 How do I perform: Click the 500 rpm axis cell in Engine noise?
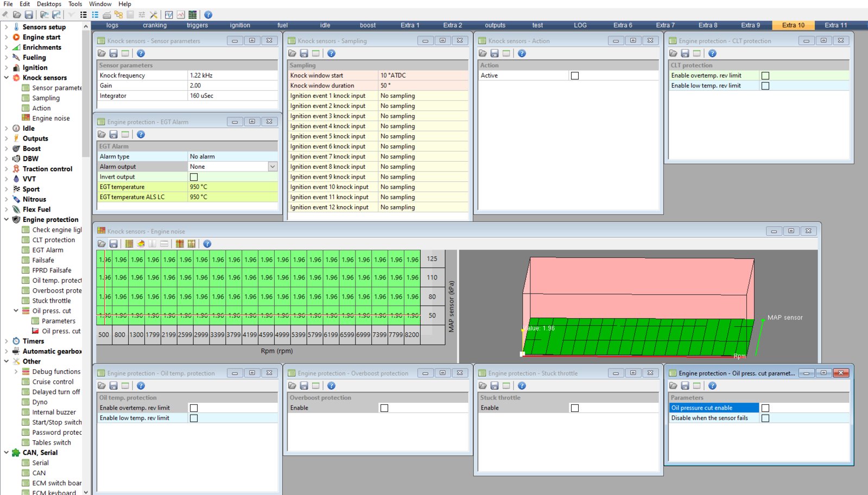click(x=104, y=335)
